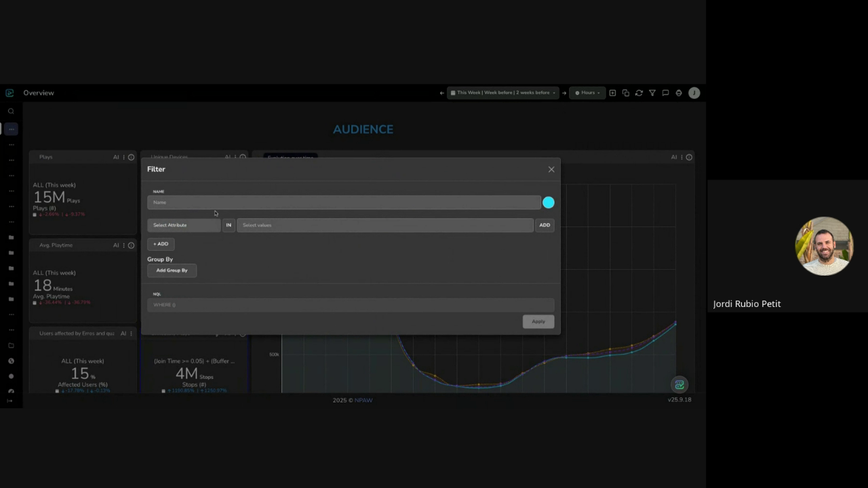The width and height of the screenshot is (868, 488).
Task: Open the cyan filter color swatch
Action: (549, 202)
